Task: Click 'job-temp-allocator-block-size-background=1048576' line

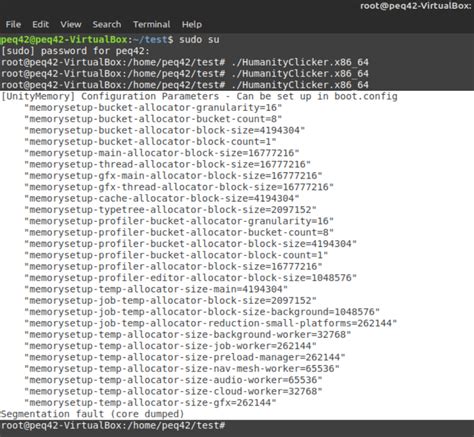Action: point(202,312)
